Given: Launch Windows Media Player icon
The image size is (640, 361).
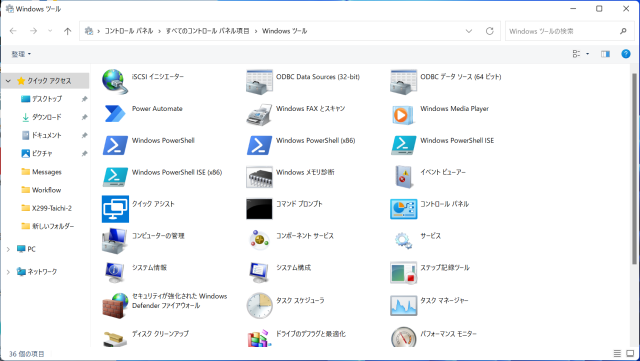Looking at the screenshot, I should tap(403, 114).
